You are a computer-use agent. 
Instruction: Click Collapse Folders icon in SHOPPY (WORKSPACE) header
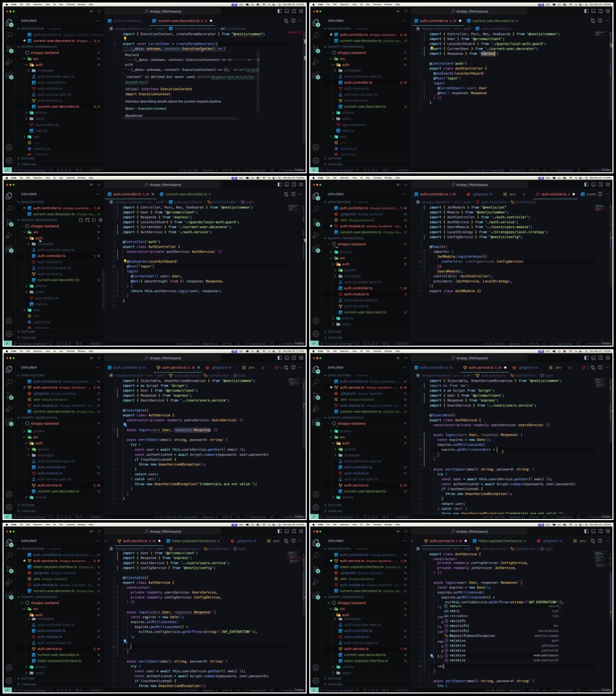click(x=100, y=220)
